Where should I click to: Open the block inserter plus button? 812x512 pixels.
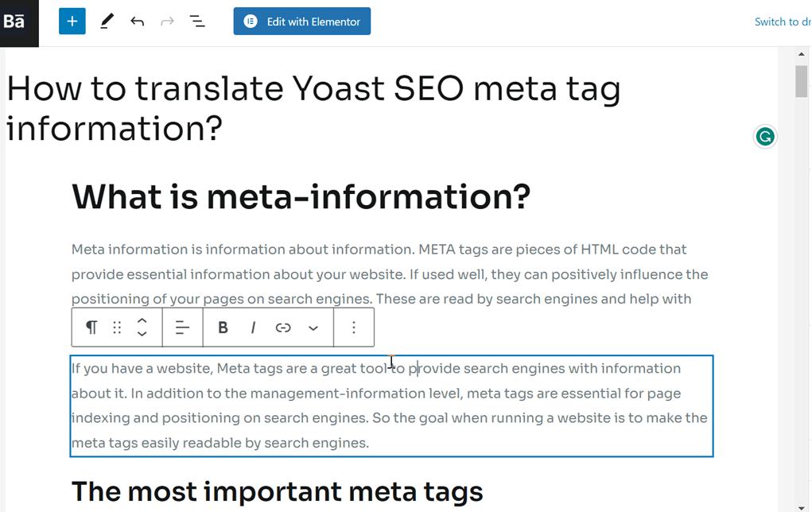pos(72,21)
